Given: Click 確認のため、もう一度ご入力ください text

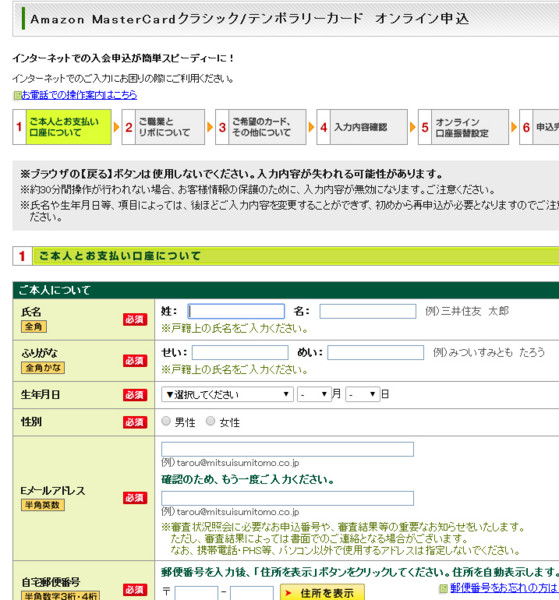Looking at the screenshot, I should (x=248, y=479).
